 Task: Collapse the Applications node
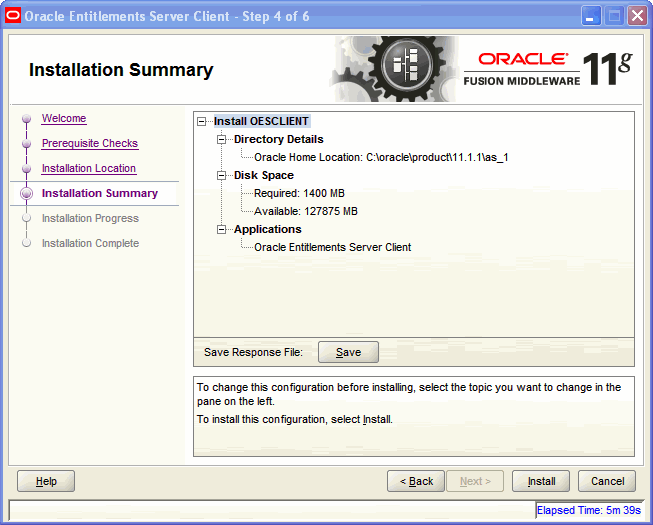[222, 229]
